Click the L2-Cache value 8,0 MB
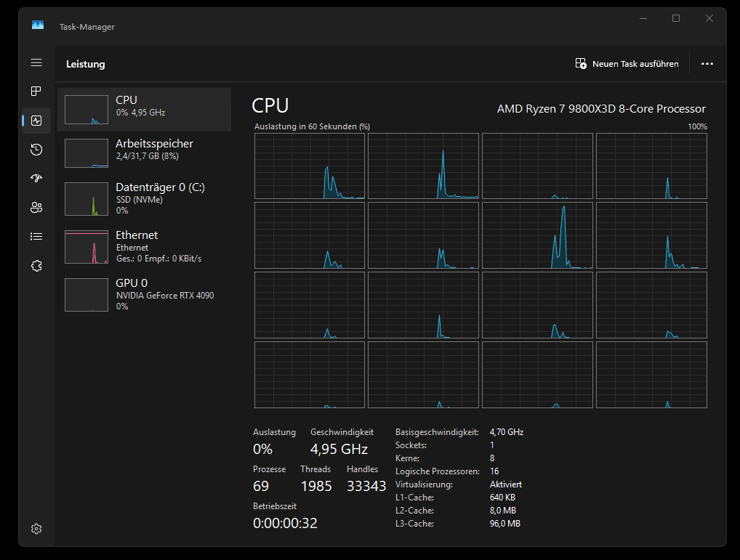The width and height of the screenshot is (740, 560). 502,511
